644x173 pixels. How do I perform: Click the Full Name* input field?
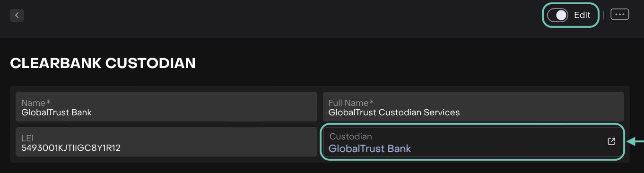[x=473, y=107]
